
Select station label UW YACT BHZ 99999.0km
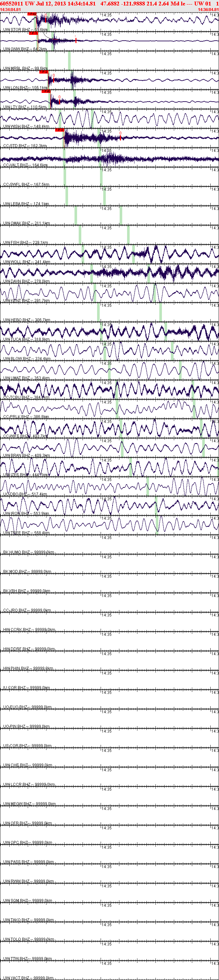[x=28, y=978]
